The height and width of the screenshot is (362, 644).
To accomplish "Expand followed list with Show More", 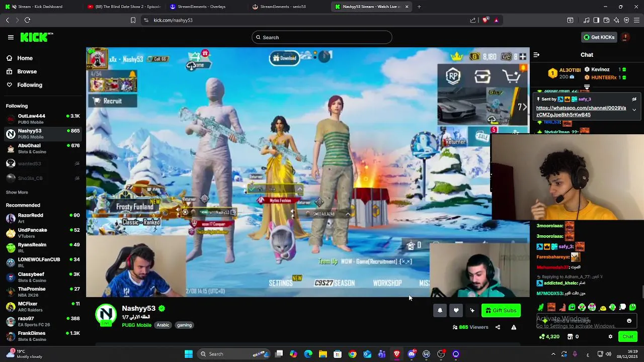I will (17, 193).
